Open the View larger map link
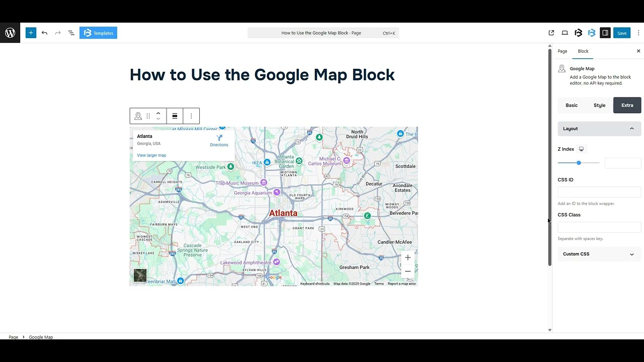Image resolution: width=644 pixels, height=362 pixels. 151,155
